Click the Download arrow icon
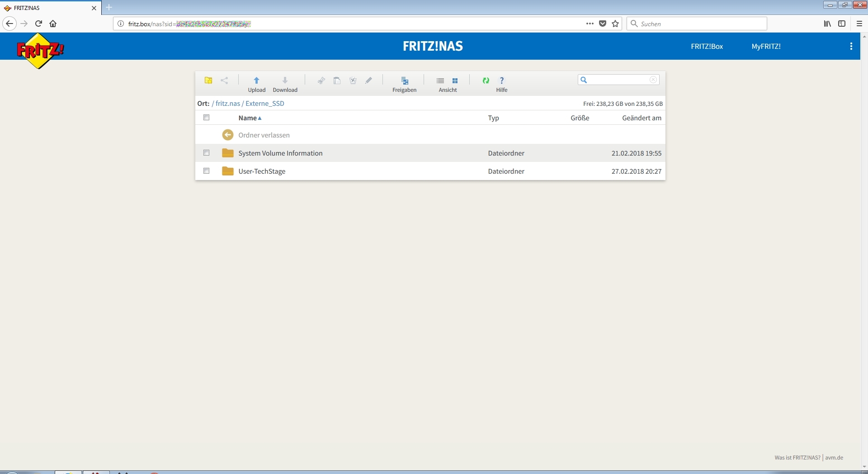This screenshot has height=474, width=868. click(x=285, y=81)
